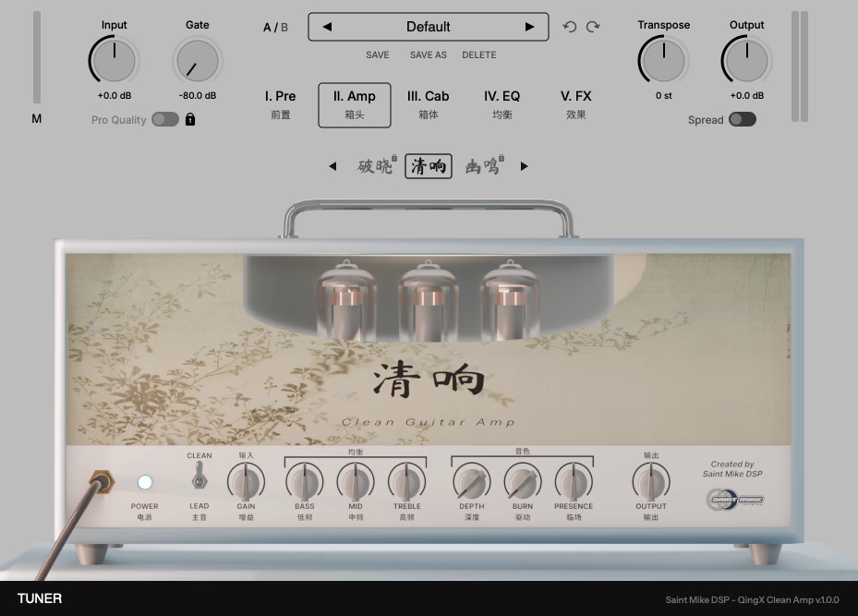Screen dimensions: 858x616
Task: Go to previous preset with left arrow
Action: (x=327, y=26)
